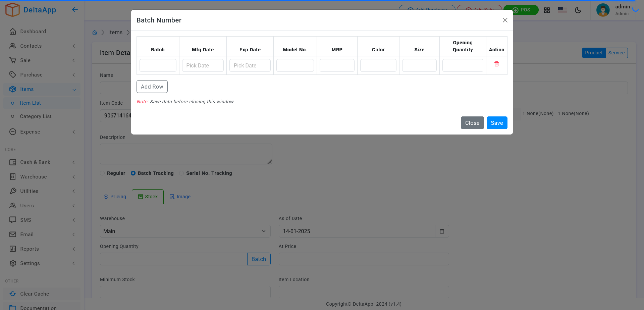644x310 pixels.
Task: Click the Color input field
Action: coord(378,65)
